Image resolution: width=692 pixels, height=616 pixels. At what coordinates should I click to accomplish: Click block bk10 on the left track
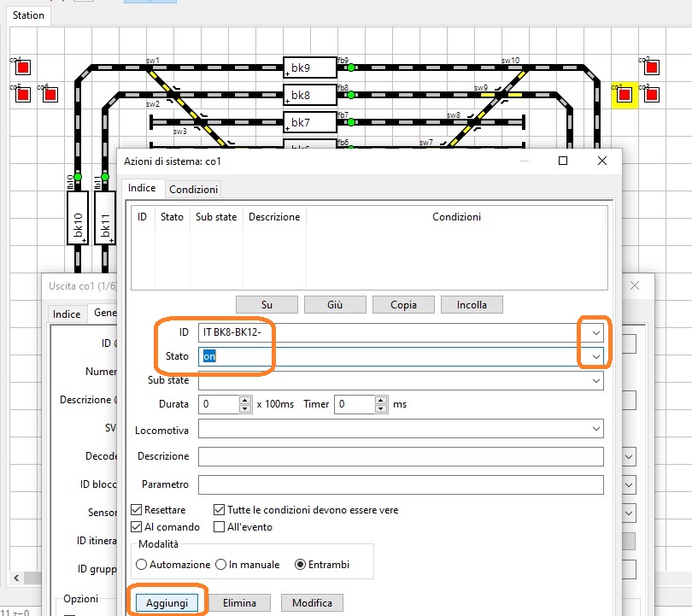pyautogui.click(x=77, y=218)
